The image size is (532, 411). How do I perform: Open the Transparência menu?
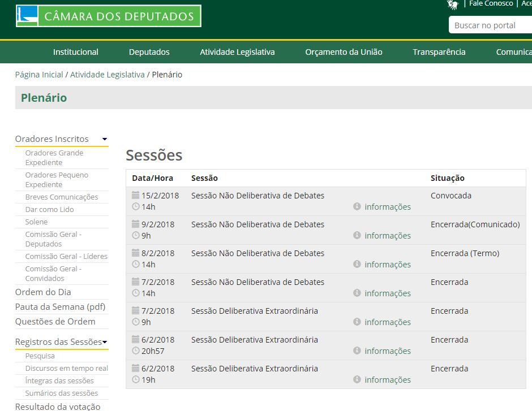tap(439, 52)
